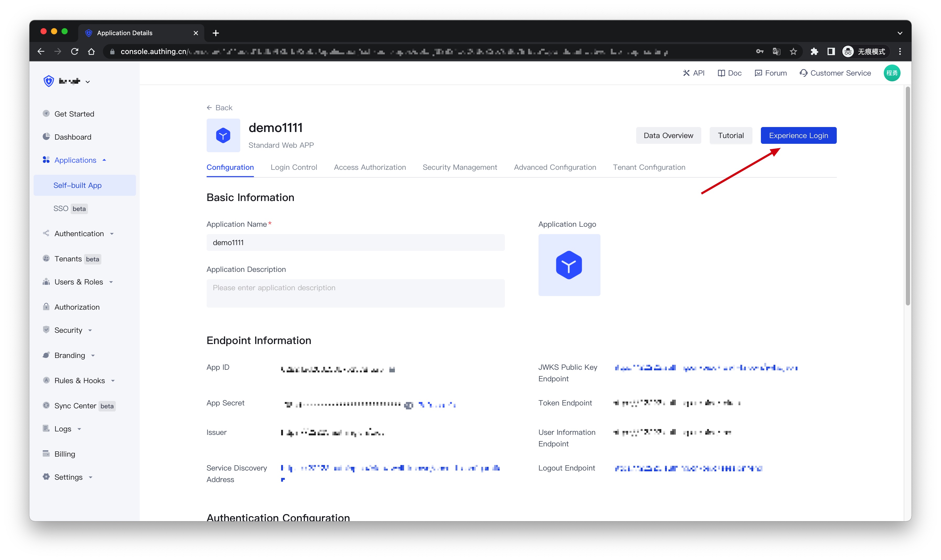Image resolution: width=941 pixels, height=560 pixels.
Task: Click the Billing card icon in sidebar
Action: [46, 453]
